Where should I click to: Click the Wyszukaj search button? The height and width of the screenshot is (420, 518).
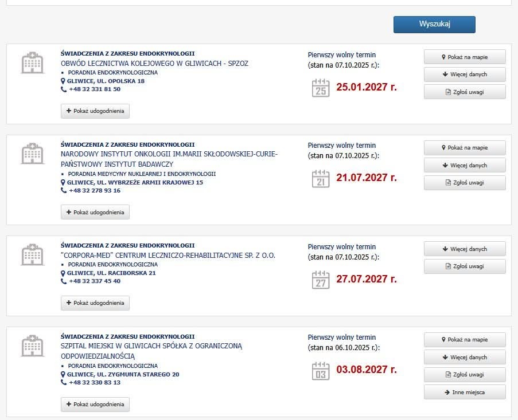(434, 24)
